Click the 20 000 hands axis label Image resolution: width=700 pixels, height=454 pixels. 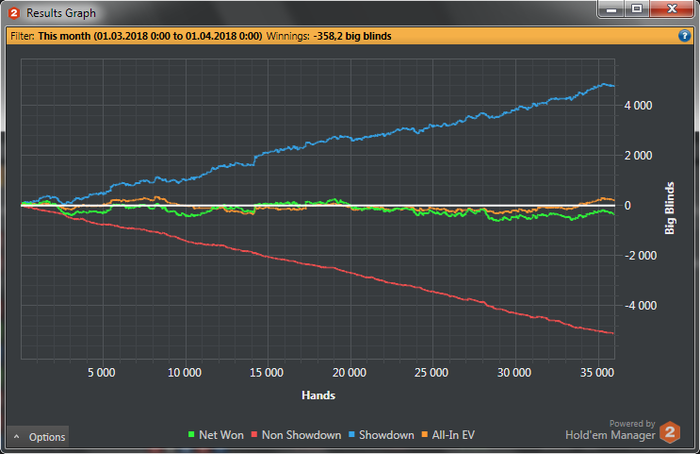click(349, 373)
